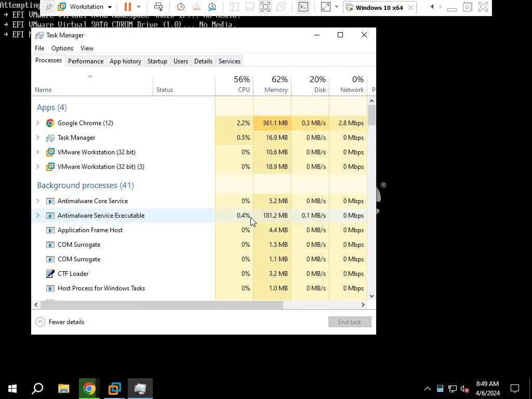This screenshot has height=399, width=532.
Task: Click the pin icon on the VMware toolbar
Action: (x=49, y=7)
